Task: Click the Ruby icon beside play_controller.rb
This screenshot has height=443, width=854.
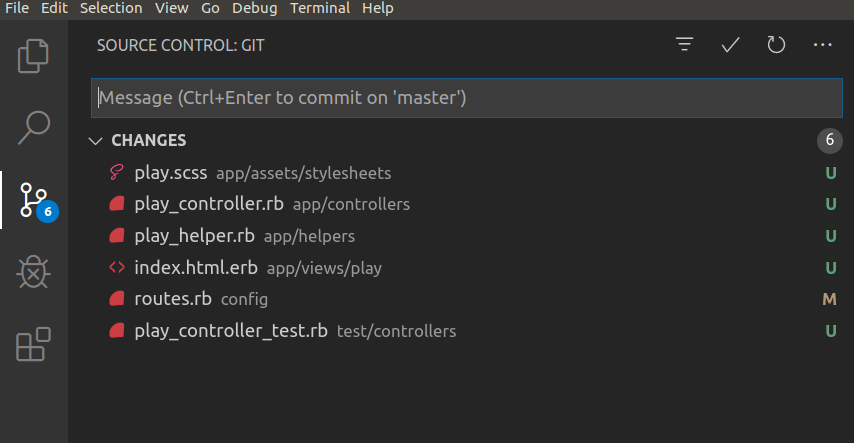Action: (x=117, y=204)
